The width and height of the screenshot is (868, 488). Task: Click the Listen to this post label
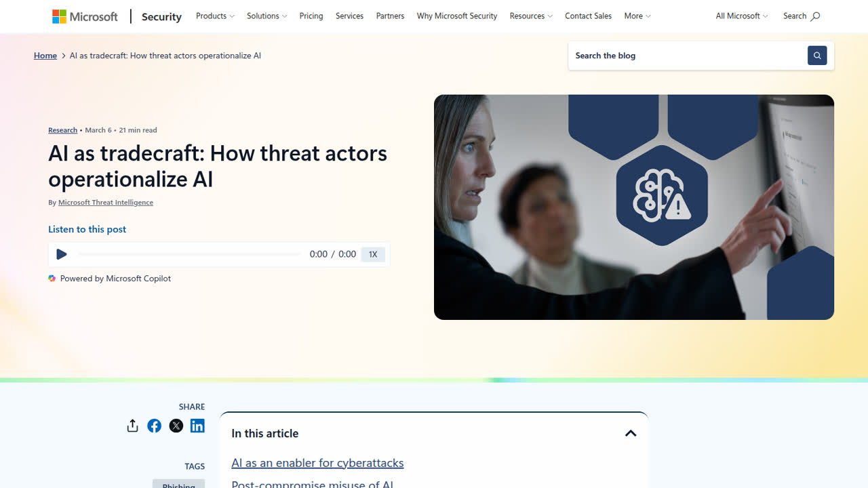pos(87,229)
